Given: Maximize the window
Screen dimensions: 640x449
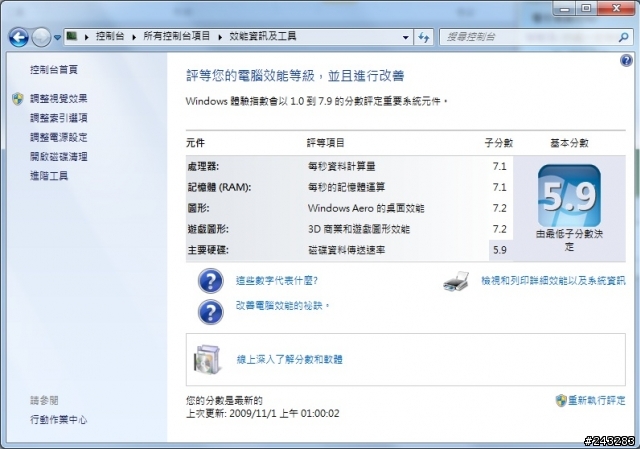Looking at the screenshot, I should pyautogui.click(x=586, y=9).
